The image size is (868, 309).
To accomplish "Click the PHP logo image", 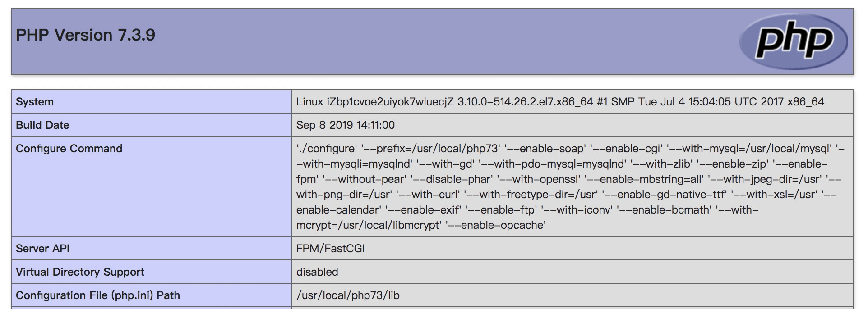I will tap(793, 41).
